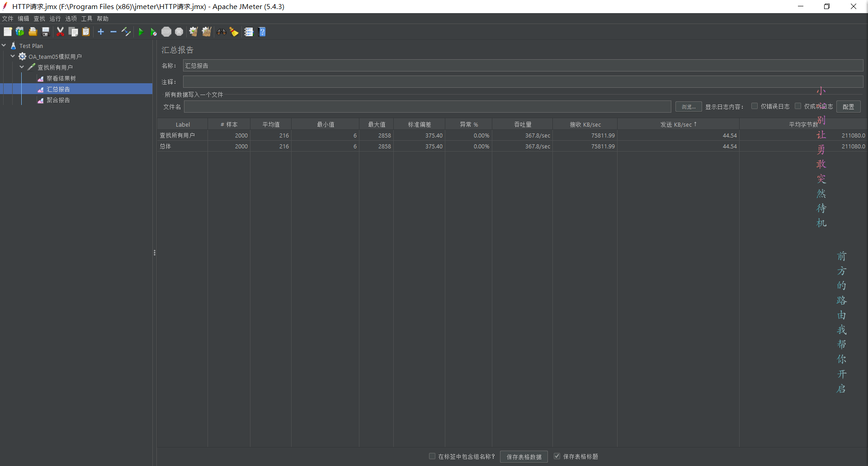868x466 pixels.
Task: Open the 运行 menu
Action: click(x=55, y=19)
